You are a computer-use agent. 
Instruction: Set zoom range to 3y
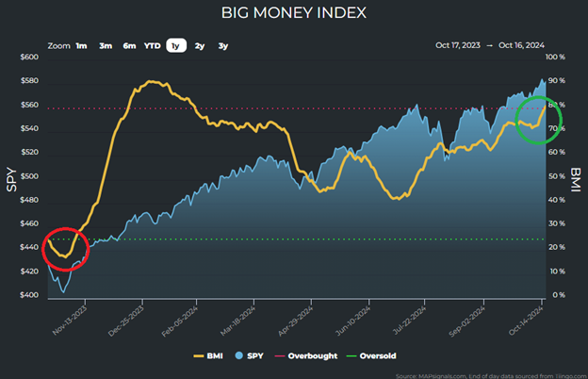click(x=223, y=45)
